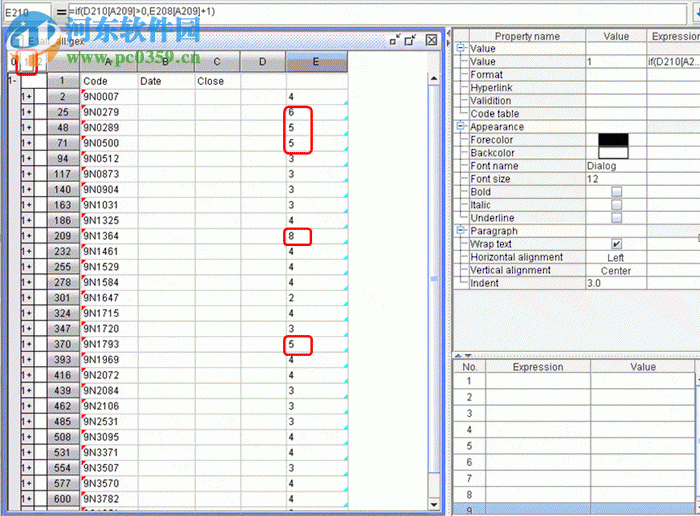Click Expression cell in watch row 1

coord(538,381)
